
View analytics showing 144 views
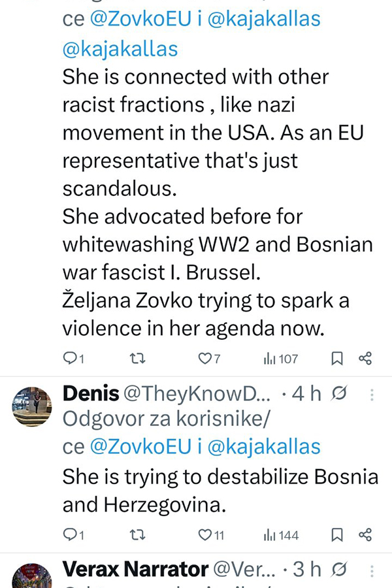280,535
